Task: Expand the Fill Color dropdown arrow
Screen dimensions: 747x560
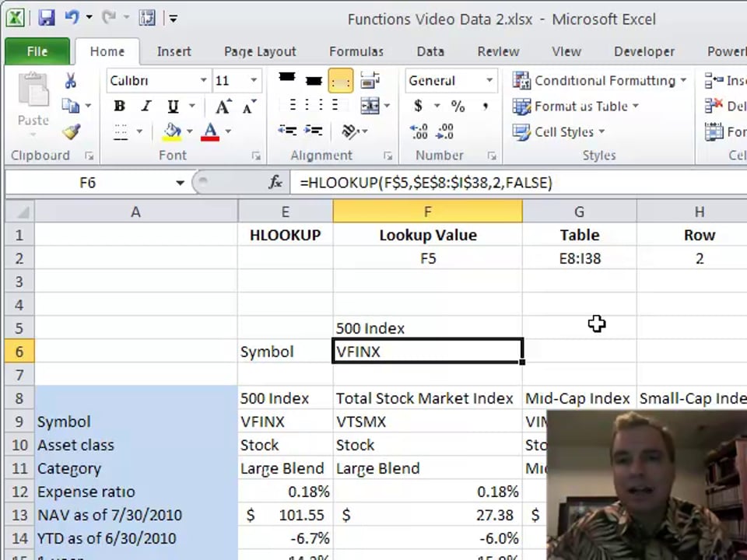Action: click(190, 131)
